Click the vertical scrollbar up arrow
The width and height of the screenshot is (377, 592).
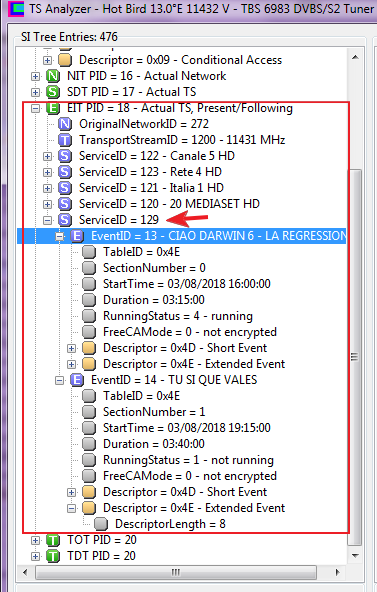[x=355, y=57]
